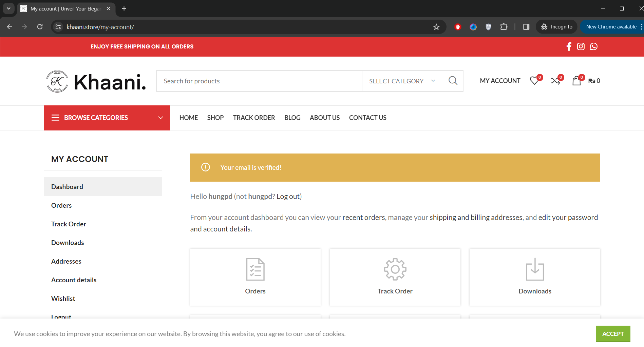The image size is (644, 347).
Task: Click the shield extension icon
Action: tap(488, 27)
